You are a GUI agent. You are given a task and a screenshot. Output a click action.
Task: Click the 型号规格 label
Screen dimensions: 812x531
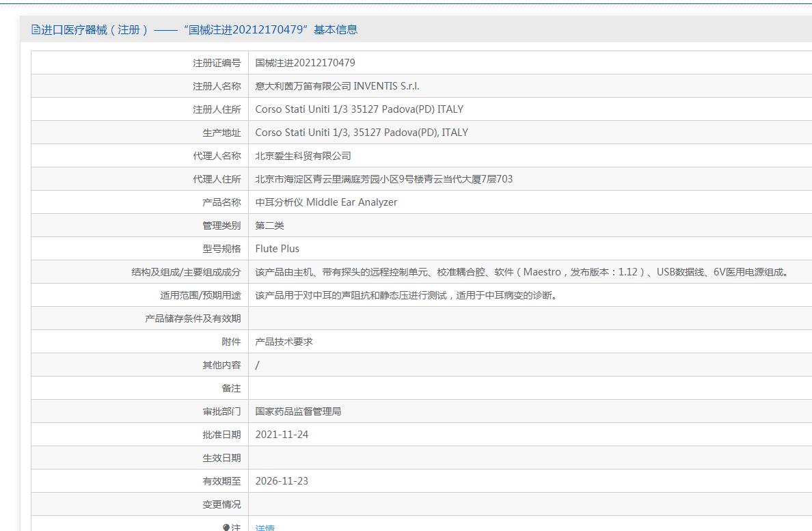[x=221, y=249]
